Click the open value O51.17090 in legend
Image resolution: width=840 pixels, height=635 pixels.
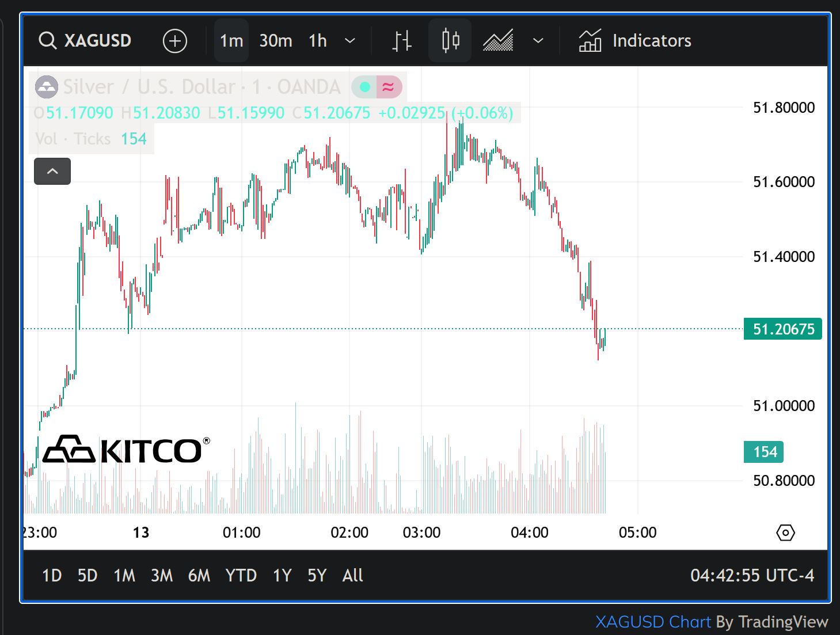[x=73, y=113]
